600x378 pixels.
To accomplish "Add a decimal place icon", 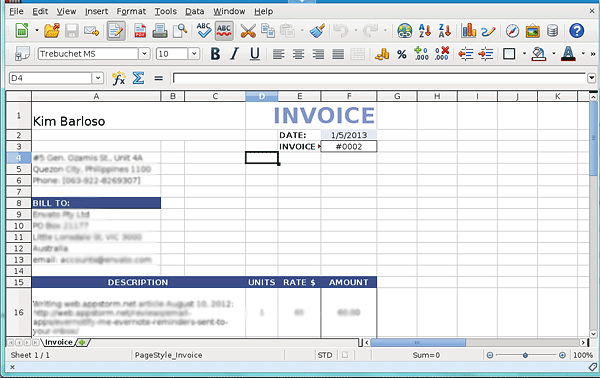I will (x=421, y=54).
